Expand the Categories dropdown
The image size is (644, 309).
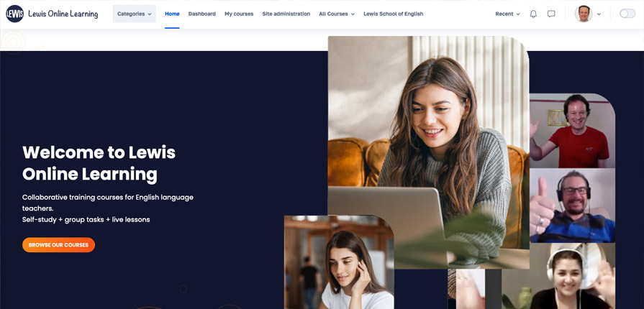(134, 14)
